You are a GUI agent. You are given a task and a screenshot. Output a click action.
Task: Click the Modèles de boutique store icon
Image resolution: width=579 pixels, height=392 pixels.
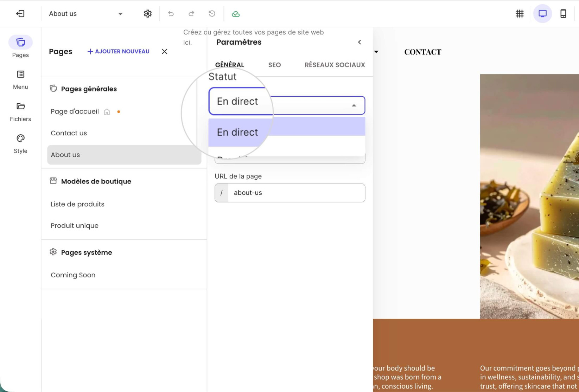click(x=53, y=181)
